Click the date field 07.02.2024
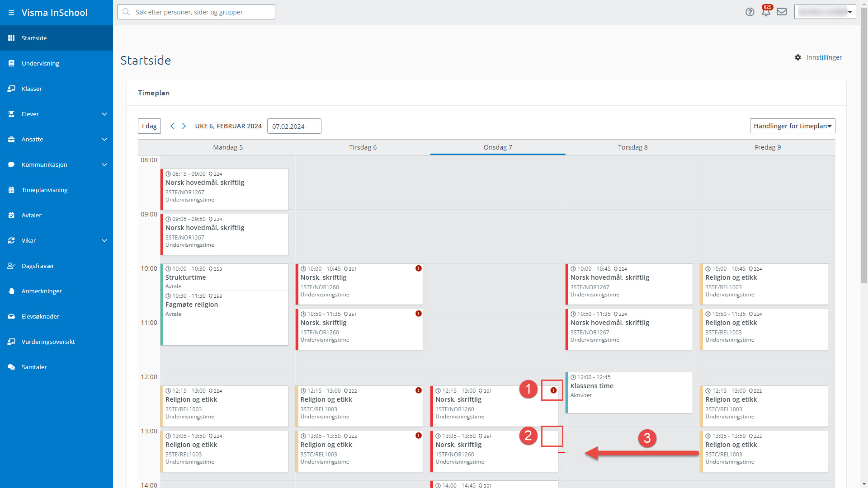Viewport: 868px width, 488px height. [x=294, y=126]
